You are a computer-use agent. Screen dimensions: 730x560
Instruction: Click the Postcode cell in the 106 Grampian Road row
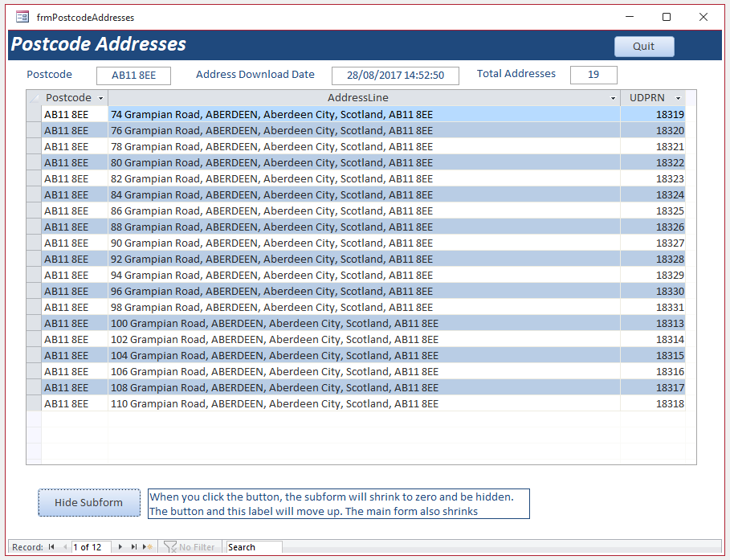pyautogui.click(x=75, y=372)
